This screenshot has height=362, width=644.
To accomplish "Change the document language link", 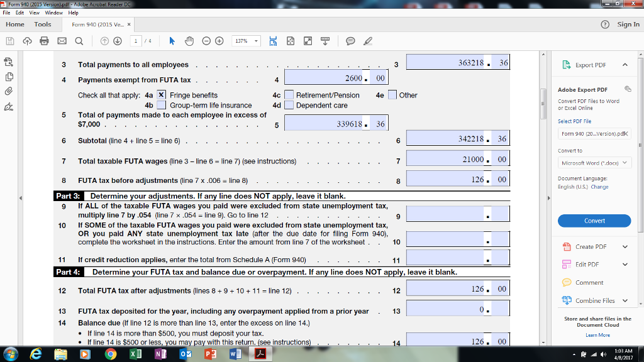I will pyautogui.click(x=599, y=187).
